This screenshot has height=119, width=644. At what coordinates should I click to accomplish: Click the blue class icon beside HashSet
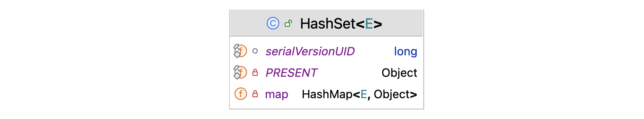coord(273,23)
